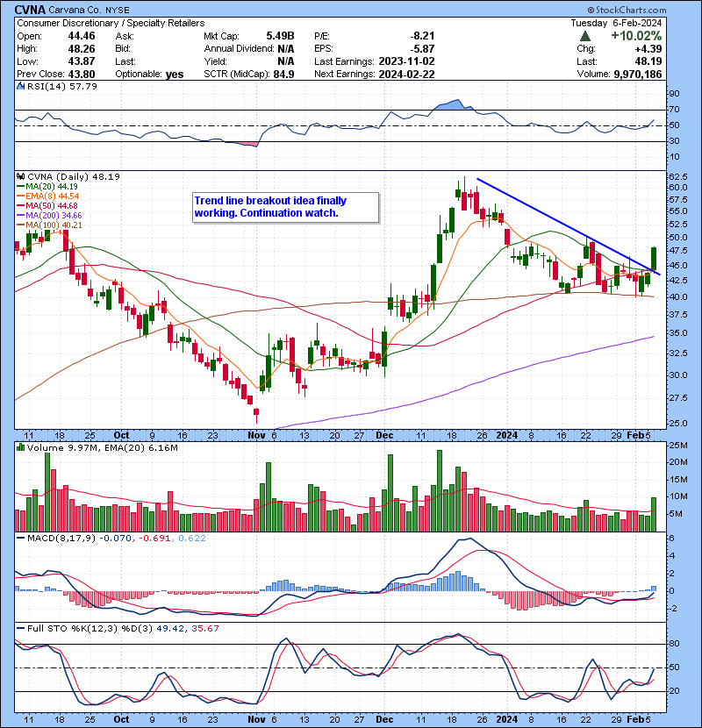Click the trend line breakout annotation box
Screen dimensions: 702x728
point(286,207)
